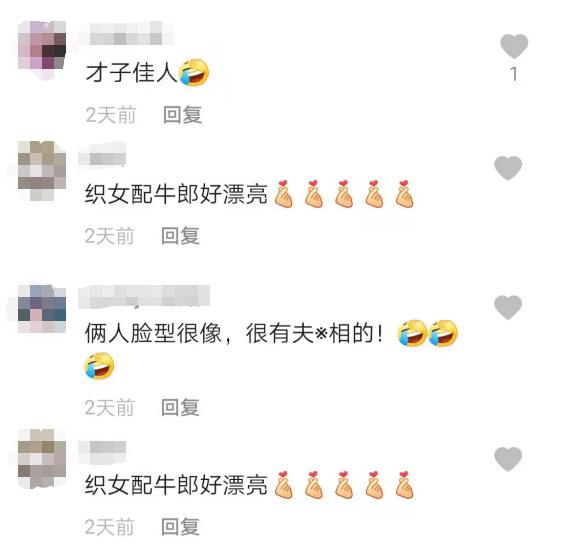Open the second commenter's avatar

pos(42,170)
